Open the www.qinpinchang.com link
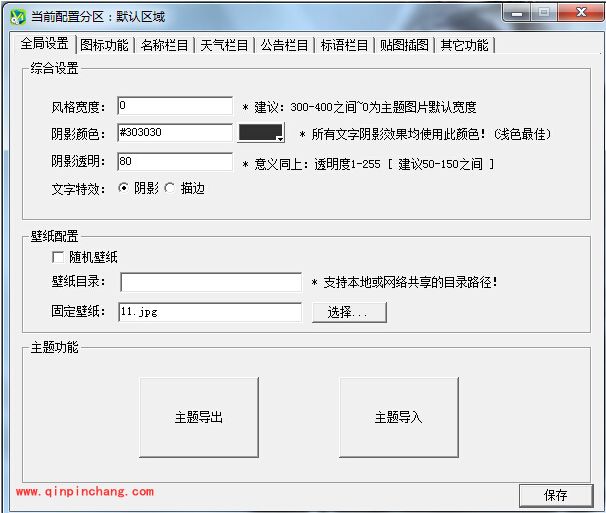 (85, 492)
